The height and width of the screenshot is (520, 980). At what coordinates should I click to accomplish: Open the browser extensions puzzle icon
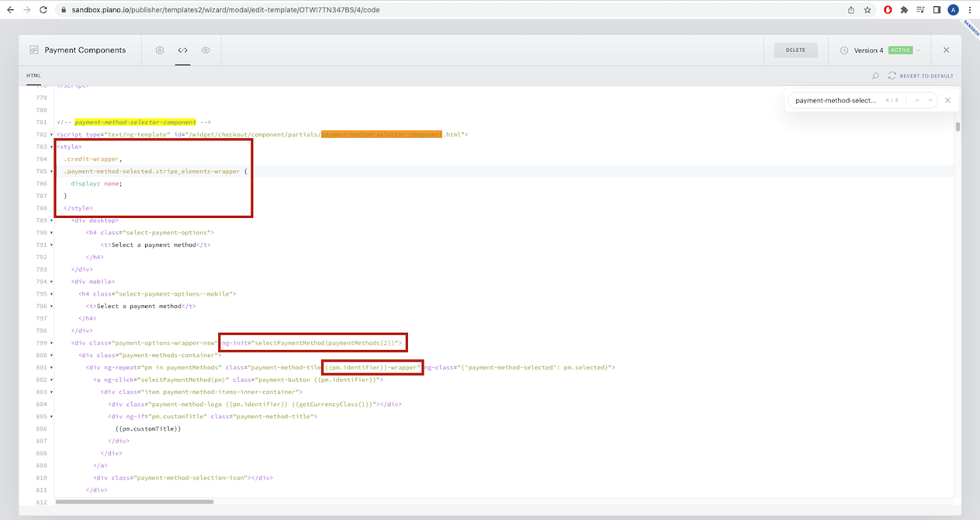(904, 10)
